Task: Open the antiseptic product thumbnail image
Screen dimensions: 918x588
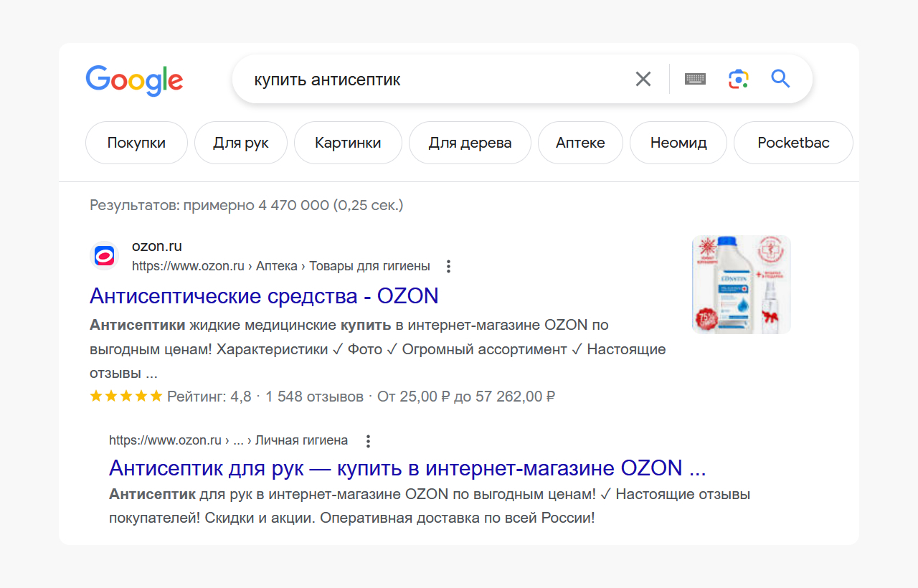Action: click(x=742, y=285)
